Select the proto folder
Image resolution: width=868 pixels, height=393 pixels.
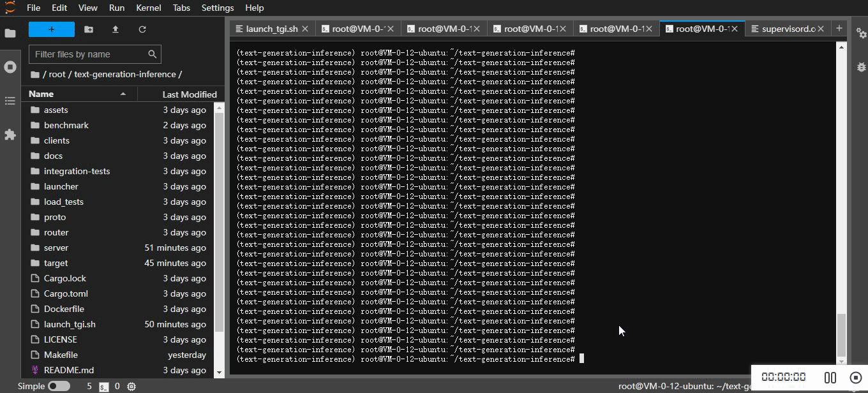pos(117,217)
